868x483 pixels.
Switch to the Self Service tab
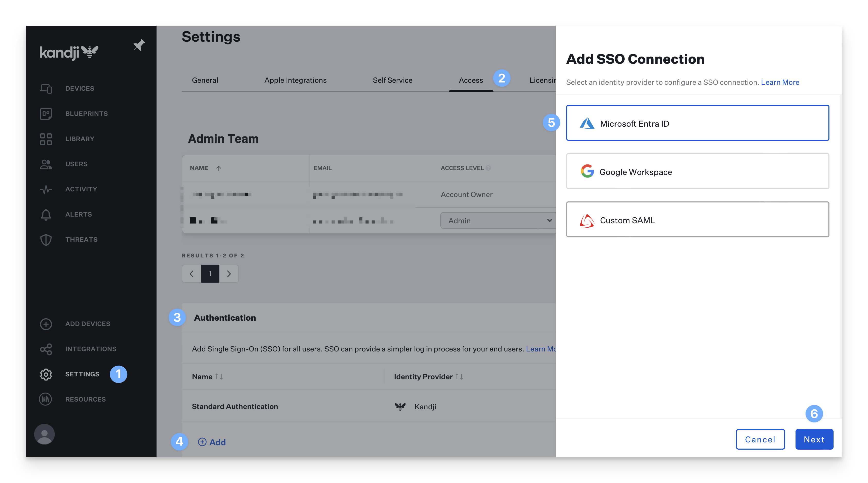point(392,80)
